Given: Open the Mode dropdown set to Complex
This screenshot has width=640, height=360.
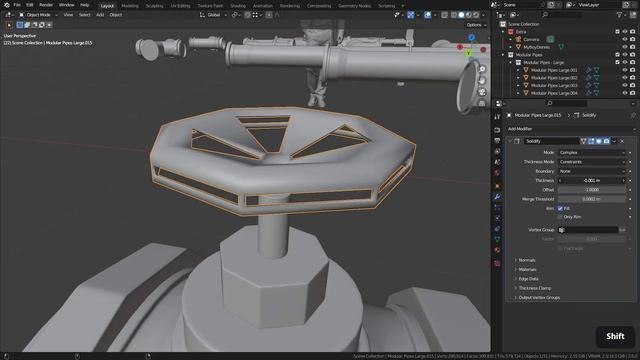Looking at the screenshot, I should pos(591,153).
